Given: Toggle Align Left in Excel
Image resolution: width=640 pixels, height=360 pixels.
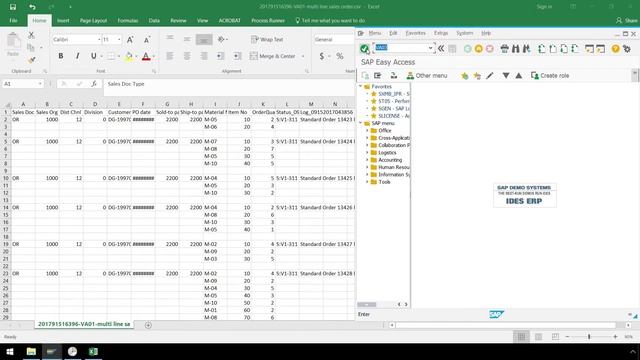Looking at the screenshot, I should click(170, 56).
